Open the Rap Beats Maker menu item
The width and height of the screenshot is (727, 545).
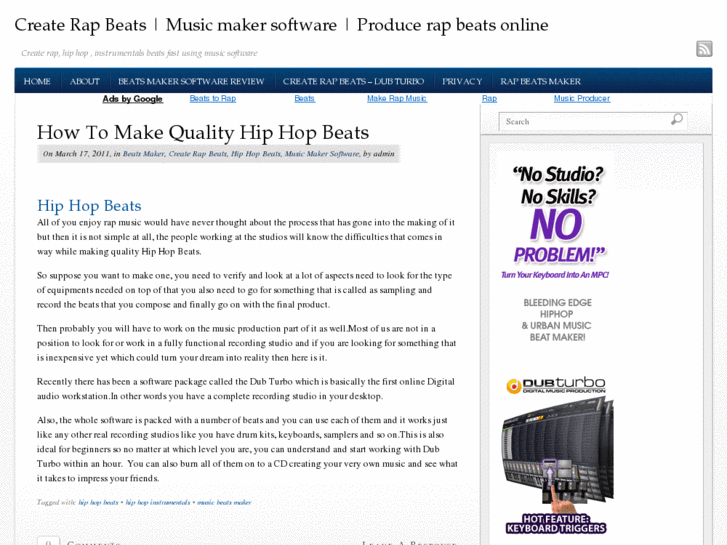pyautogui.click(x=540, y=81)
